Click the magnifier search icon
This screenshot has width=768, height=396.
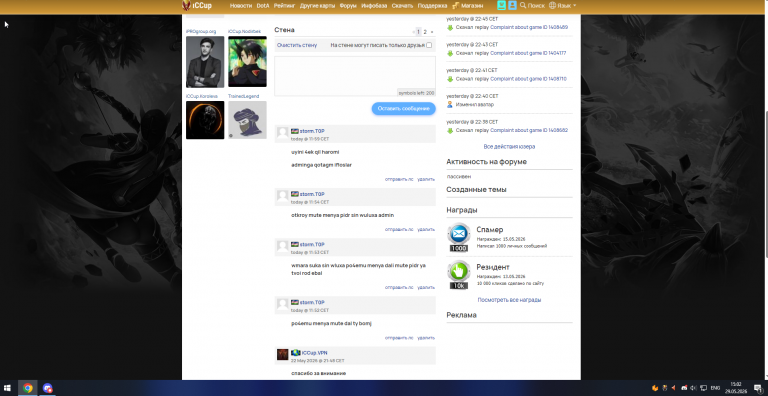pos(523,5)
